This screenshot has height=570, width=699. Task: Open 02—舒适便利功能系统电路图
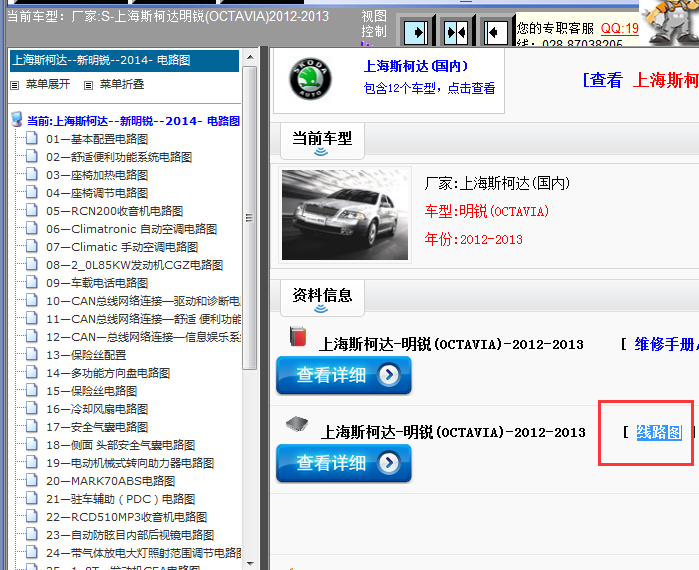pyautogui.click(x=119, y=157)
